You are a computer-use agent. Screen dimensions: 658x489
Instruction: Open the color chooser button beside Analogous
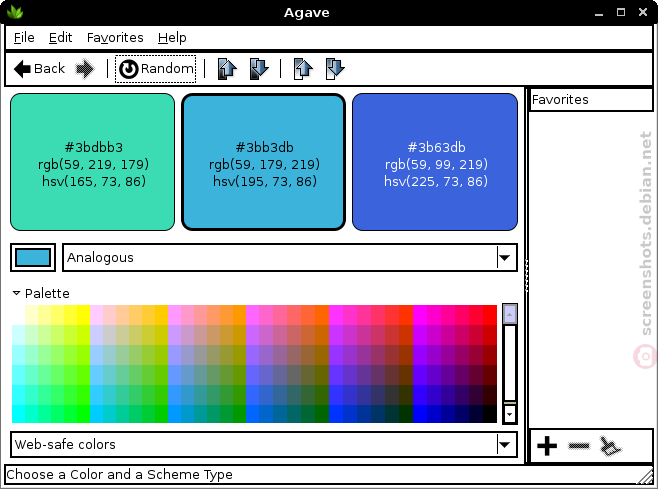coord(33,257)
